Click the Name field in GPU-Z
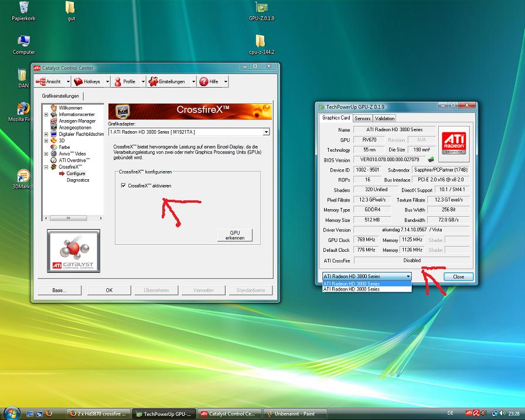Image resolution: width=525 pixels, height=420 pixels. click(x=394, y=129)
